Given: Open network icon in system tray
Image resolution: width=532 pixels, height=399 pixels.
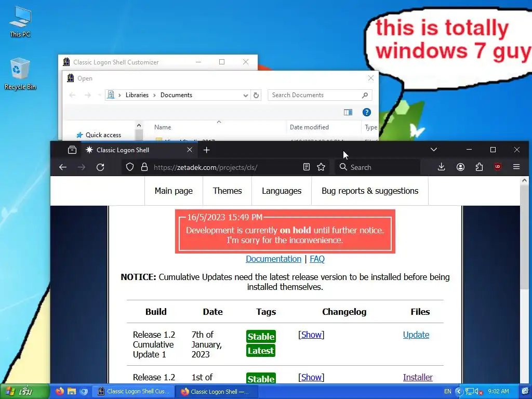Looking at the screenshot, I should pos(470,392).
